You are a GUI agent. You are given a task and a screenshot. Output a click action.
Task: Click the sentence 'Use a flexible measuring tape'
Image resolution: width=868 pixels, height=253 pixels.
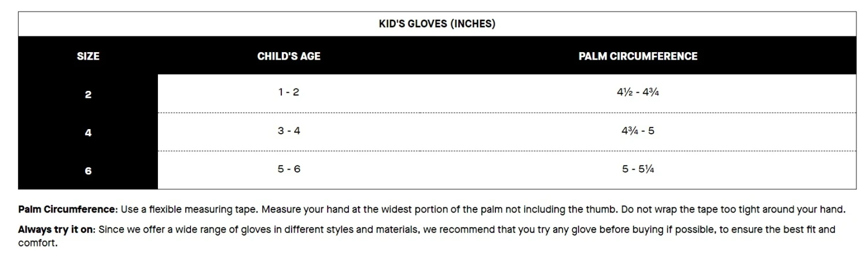point(185,209)
